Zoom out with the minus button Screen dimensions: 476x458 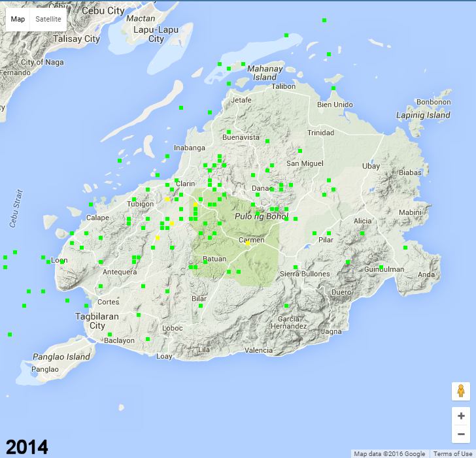(461, 434)
